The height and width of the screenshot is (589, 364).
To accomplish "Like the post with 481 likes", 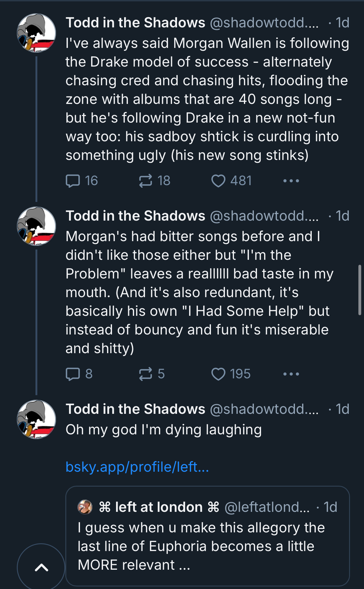I will point(231,181).
